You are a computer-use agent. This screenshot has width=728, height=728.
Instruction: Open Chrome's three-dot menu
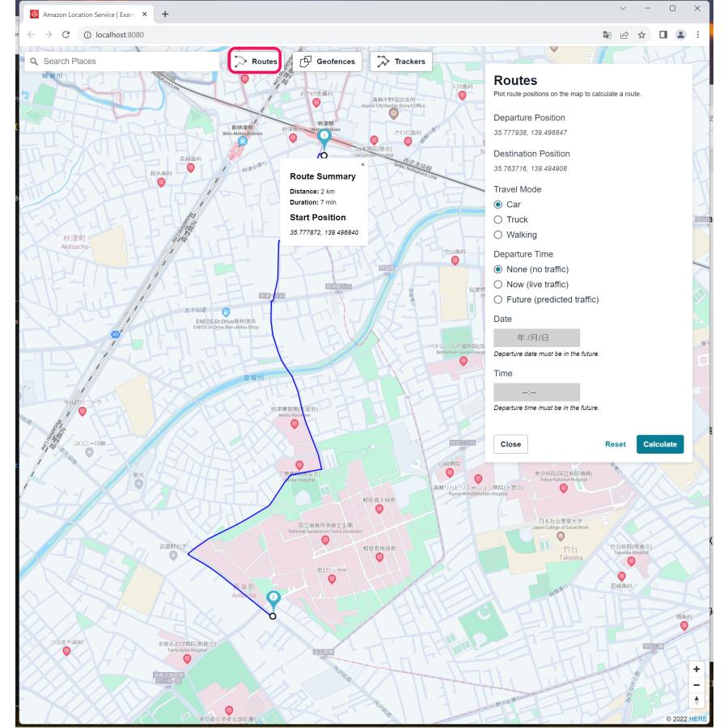698,35
